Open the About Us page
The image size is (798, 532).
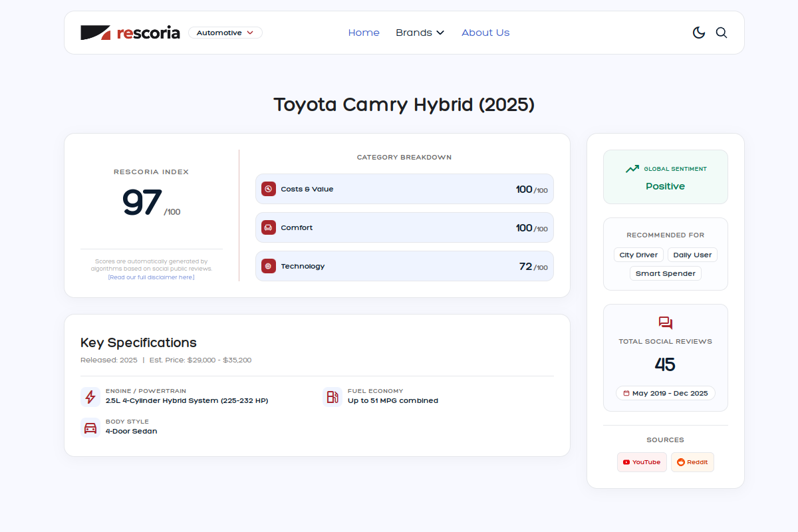tap(485, 33)
